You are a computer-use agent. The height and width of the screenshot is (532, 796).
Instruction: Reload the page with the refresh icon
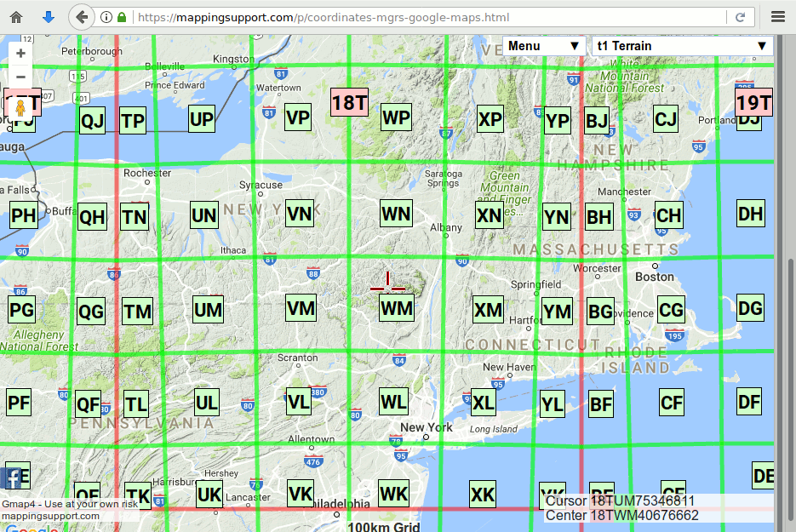[x=740, y=17]
